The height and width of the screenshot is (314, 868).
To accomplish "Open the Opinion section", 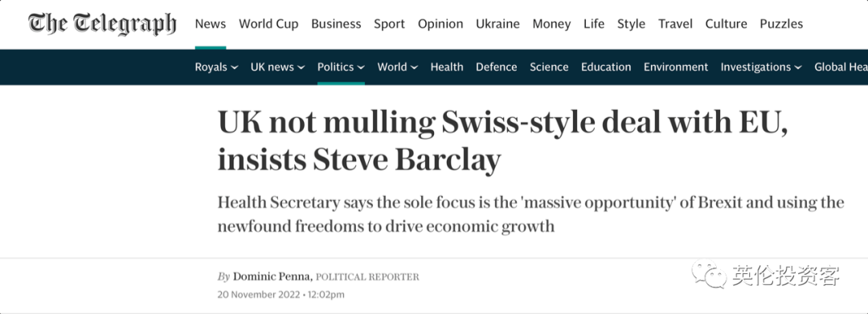I will [440, 24].
